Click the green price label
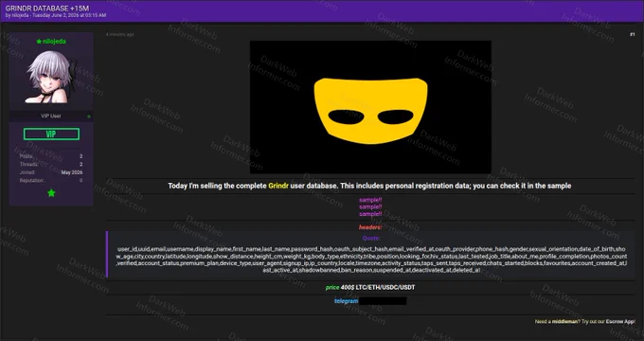 [x=332, y=288]
